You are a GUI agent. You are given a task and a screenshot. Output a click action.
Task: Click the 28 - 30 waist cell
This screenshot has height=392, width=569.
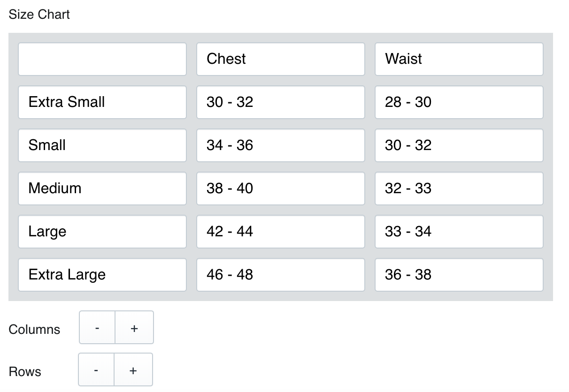point(459,102)
